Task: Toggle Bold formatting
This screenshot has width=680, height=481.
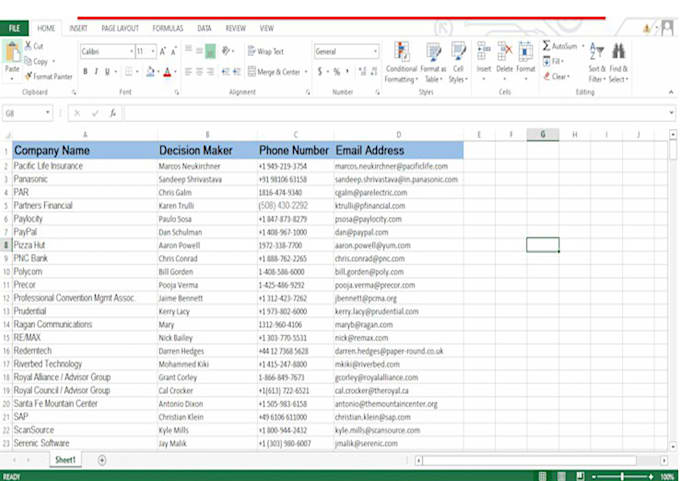Action: 85,72
